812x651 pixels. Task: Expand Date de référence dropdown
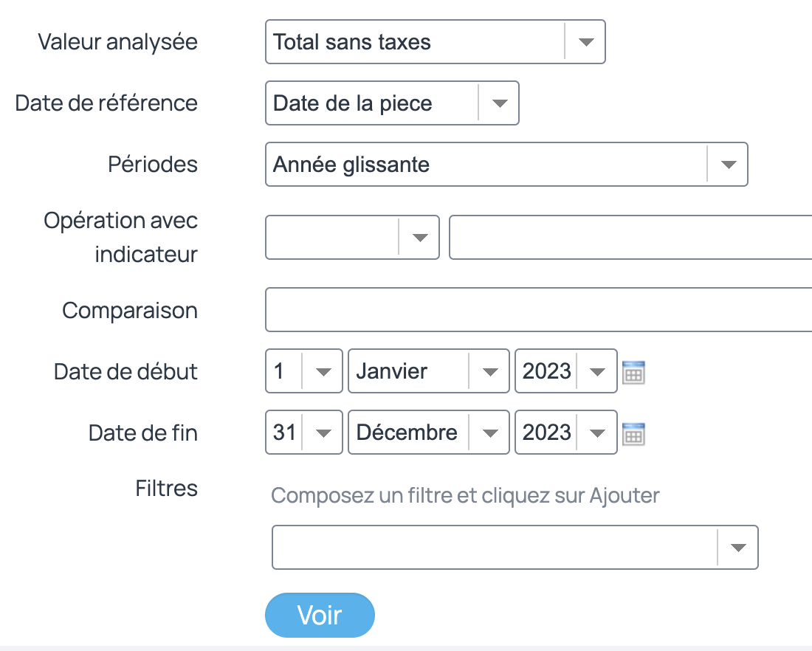click(392, 103)
